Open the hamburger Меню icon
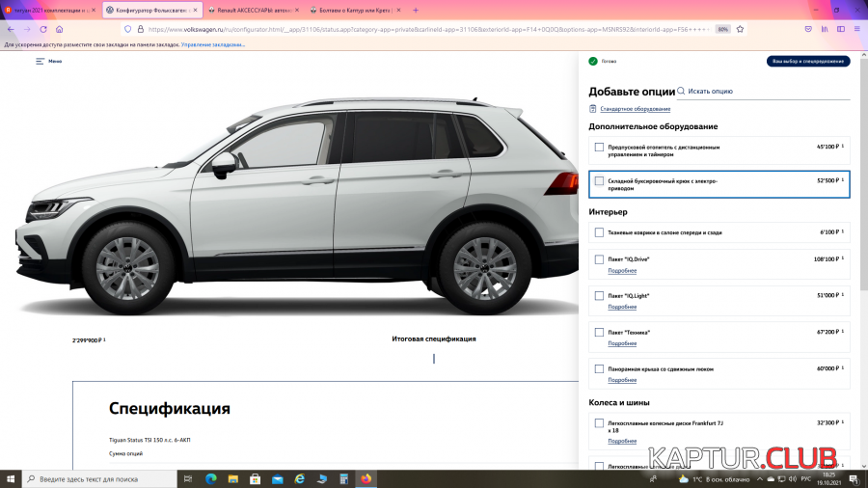868x488 pixels. click(x=40, y=62)
